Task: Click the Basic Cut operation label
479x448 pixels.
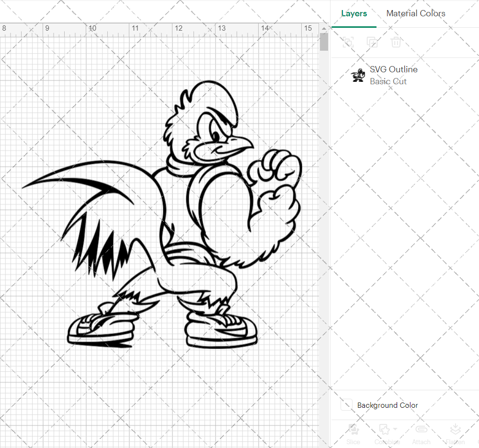Action: click(x=388, y=81)
